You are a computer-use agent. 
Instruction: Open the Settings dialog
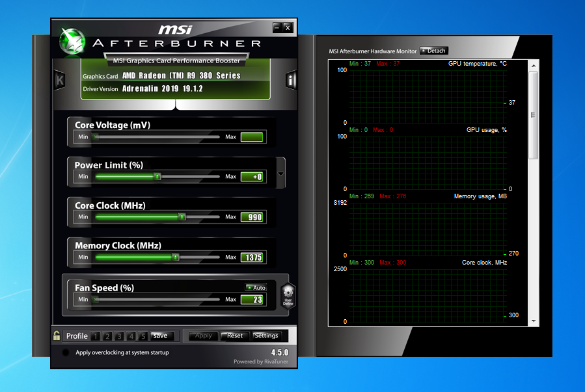coord(266,335)
